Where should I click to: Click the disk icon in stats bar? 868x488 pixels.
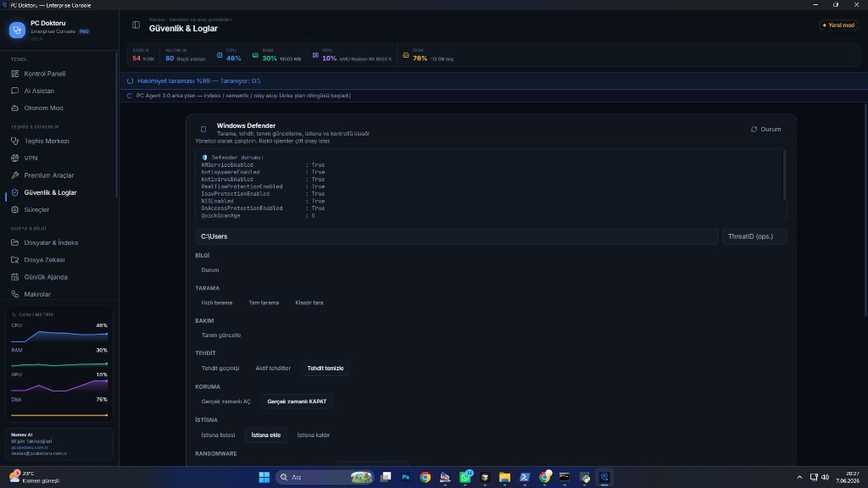(406, 55)
